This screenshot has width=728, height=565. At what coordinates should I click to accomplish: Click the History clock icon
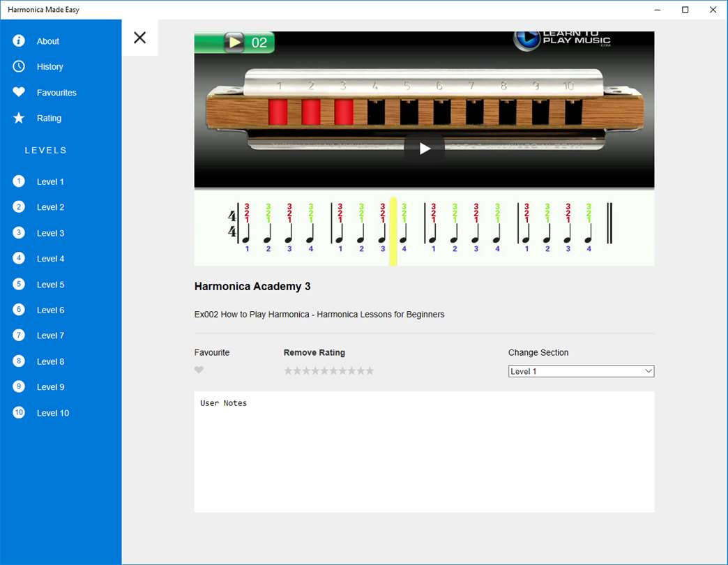point(19,66)
